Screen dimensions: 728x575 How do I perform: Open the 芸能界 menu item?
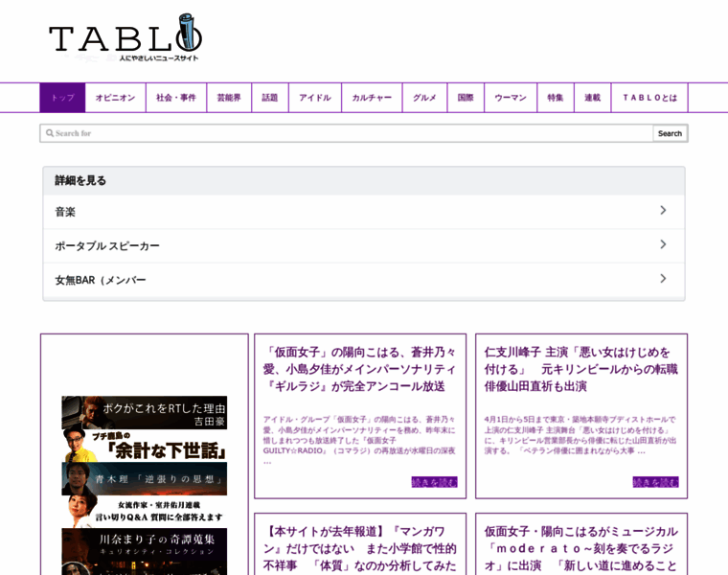229,98
